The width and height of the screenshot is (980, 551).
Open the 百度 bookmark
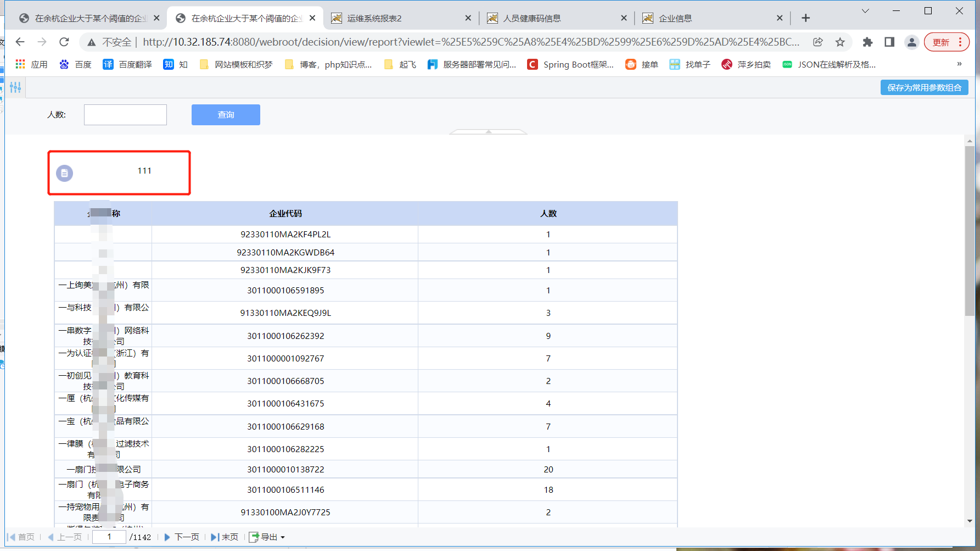point(75,64)
